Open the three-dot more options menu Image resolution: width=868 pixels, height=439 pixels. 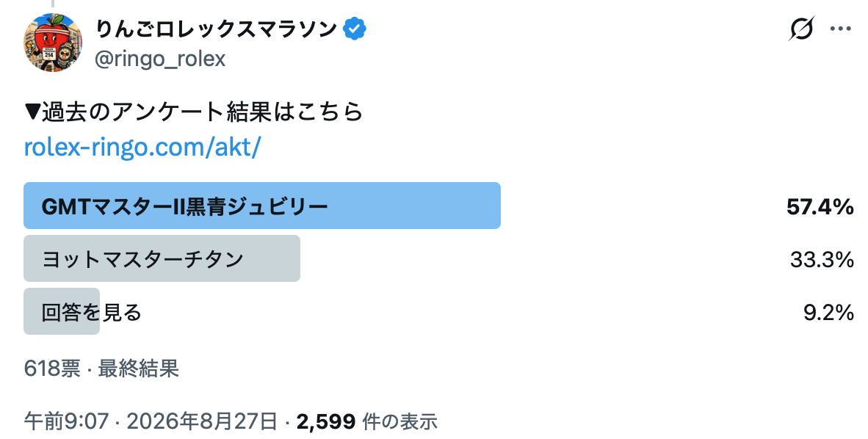(x=840, y=28)
